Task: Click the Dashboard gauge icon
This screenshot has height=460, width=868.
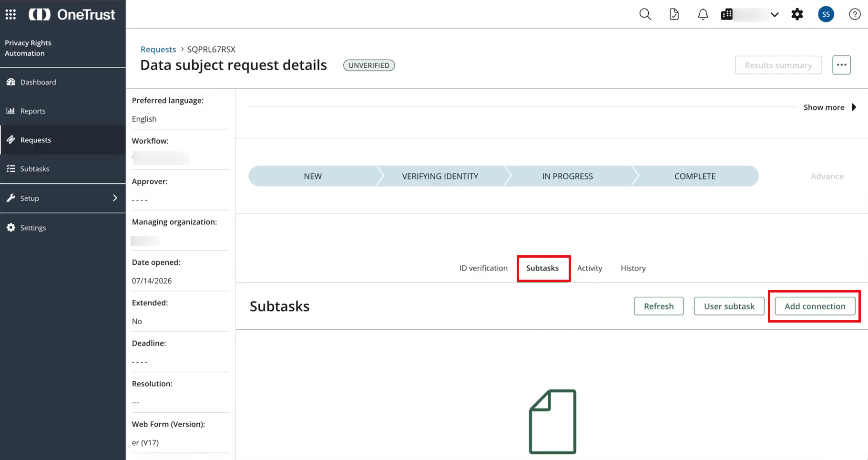Action: (11, 82)
